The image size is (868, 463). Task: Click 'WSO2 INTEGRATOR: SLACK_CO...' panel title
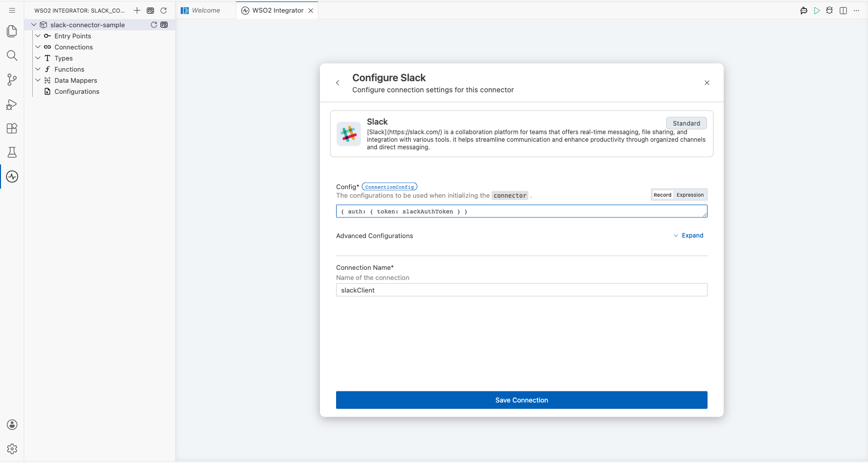coord(79,11)
